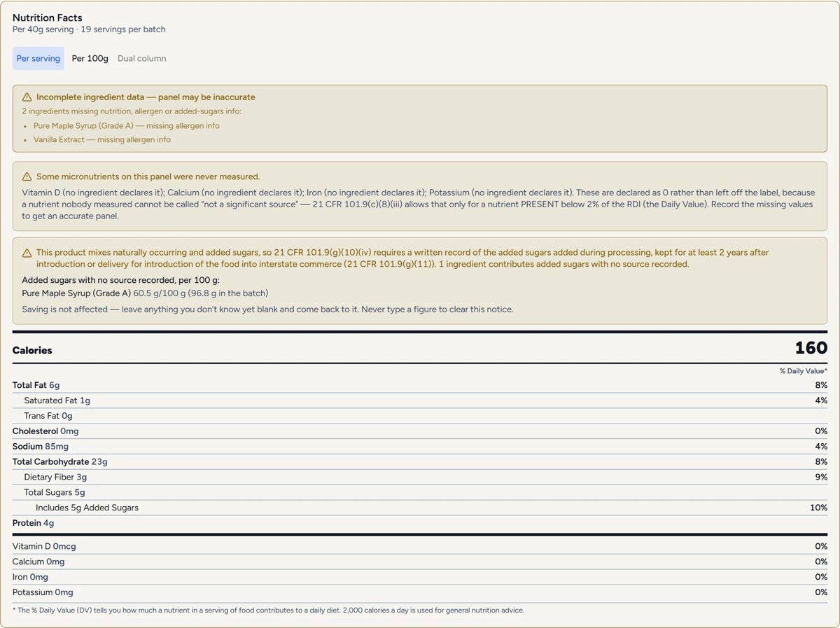
Task: Click the 'Potassium 0mg' label
Action: (43, 593)
